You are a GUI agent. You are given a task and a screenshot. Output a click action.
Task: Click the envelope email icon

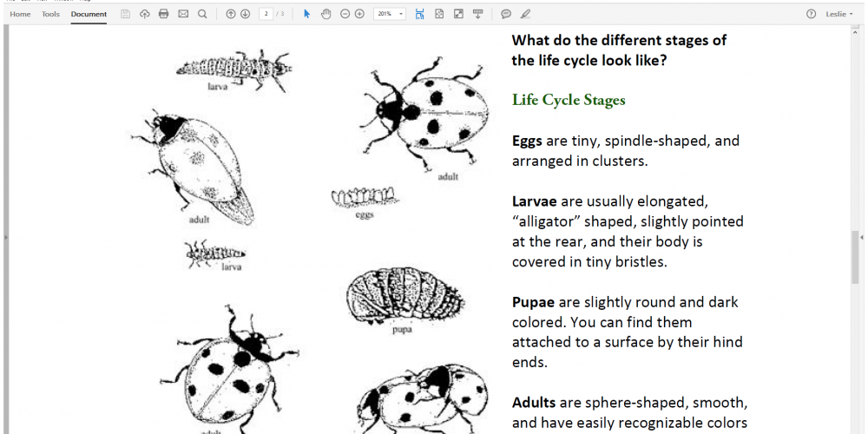coord(183,14)
